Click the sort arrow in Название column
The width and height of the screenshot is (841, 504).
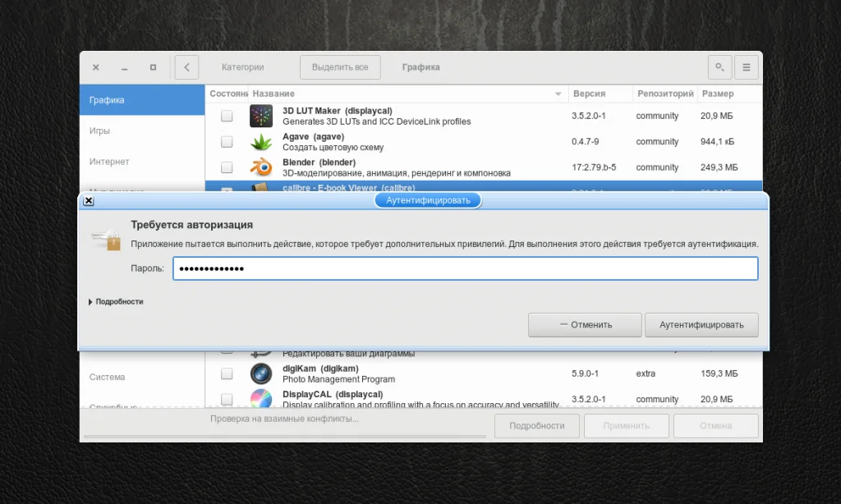(x=558, y=94)
